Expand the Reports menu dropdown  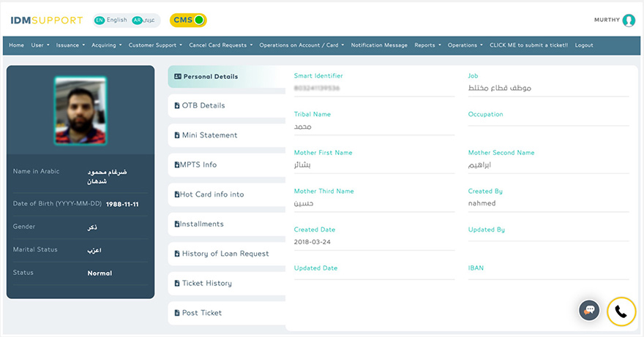pyautogui.click(x=427, y=45)
